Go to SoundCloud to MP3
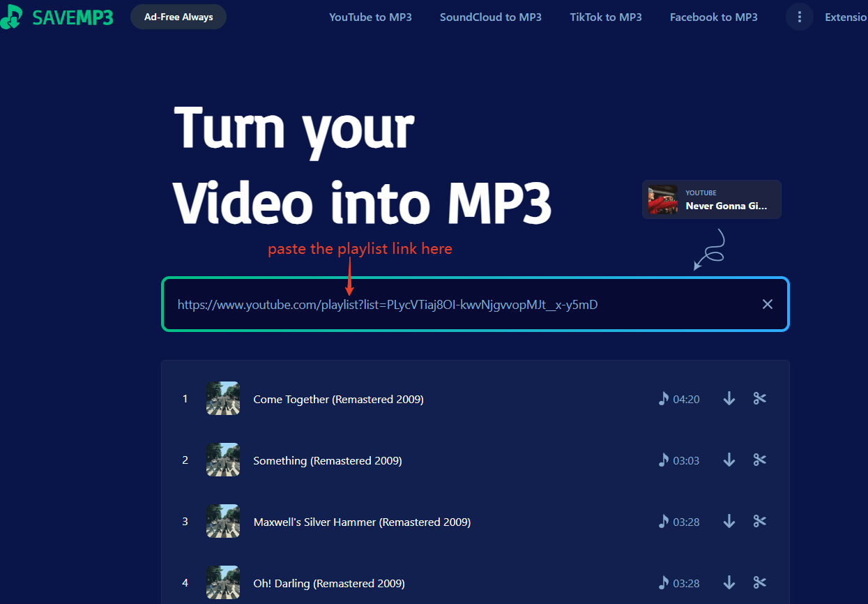868x604 pixels. click(x=490, y=17)
